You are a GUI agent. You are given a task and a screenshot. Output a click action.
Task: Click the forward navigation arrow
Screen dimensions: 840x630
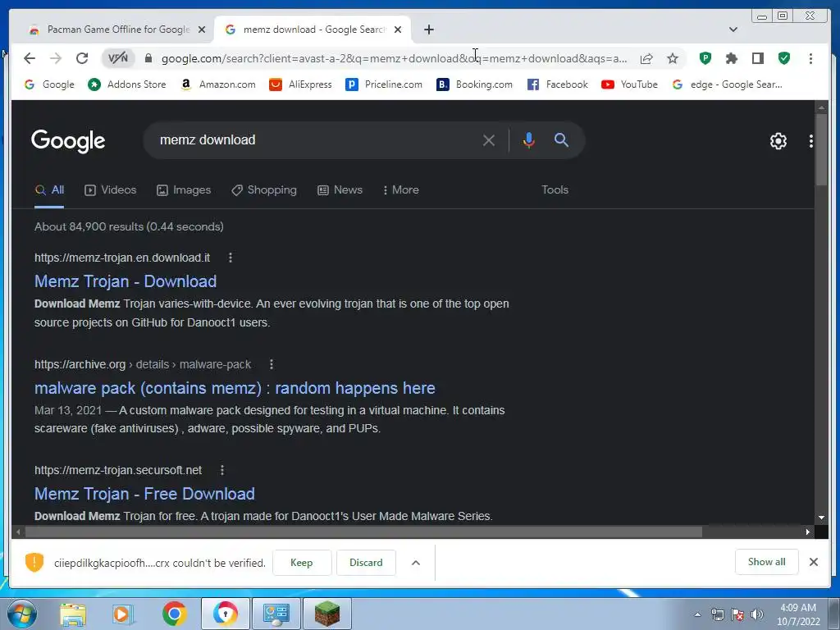pyautogui.click(x=56, y=58)
